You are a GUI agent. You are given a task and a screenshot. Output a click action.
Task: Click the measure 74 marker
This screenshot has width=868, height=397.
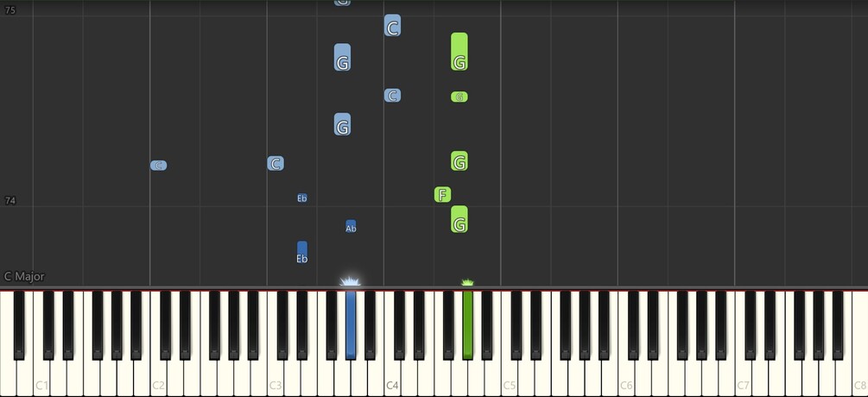(10, 201)
